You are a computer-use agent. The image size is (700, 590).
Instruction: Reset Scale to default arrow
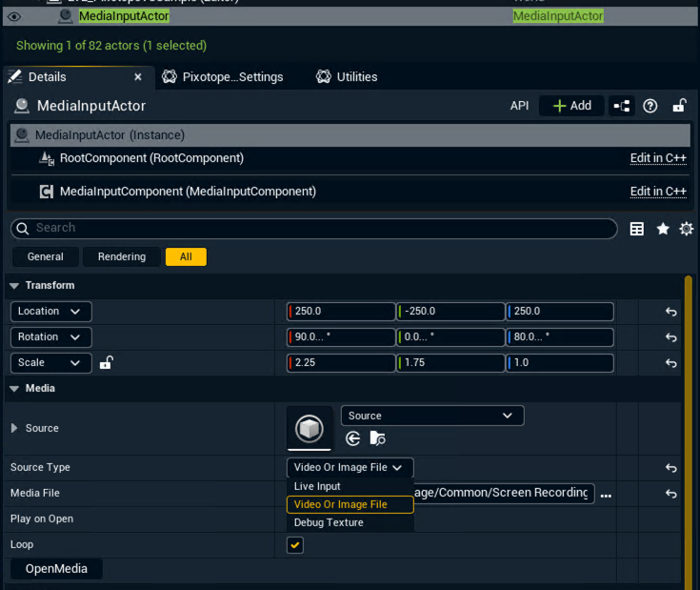point(671,363)
